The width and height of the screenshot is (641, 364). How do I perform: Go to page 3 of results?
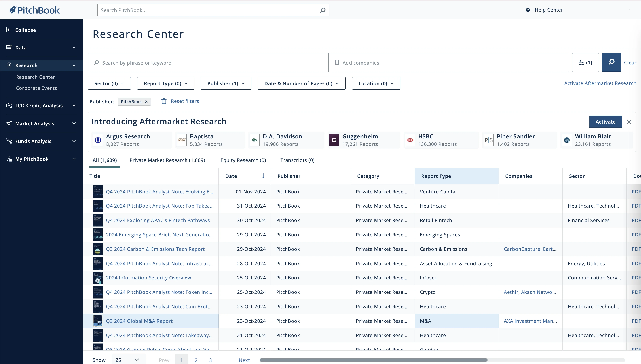pos(210,360)
